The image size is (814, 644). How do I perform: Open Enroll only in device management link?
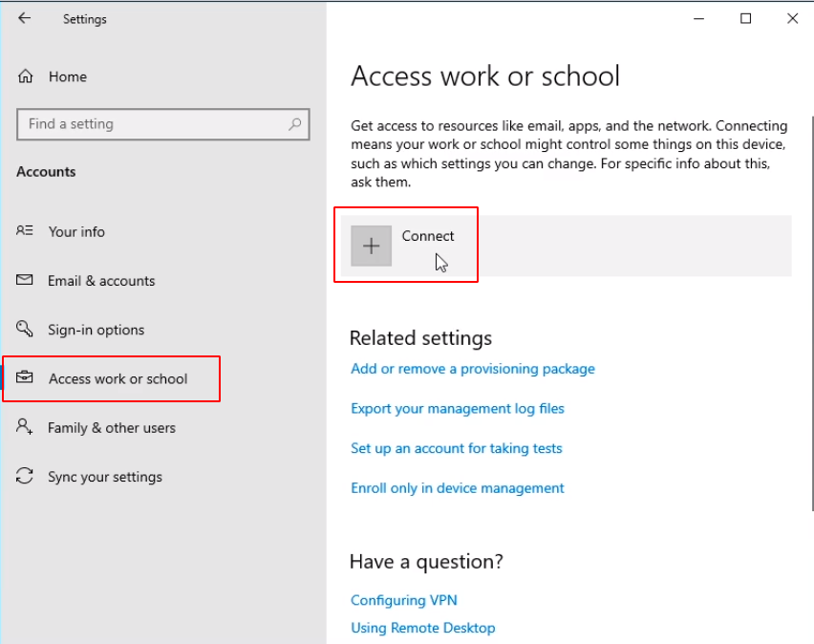coord(458,488)
